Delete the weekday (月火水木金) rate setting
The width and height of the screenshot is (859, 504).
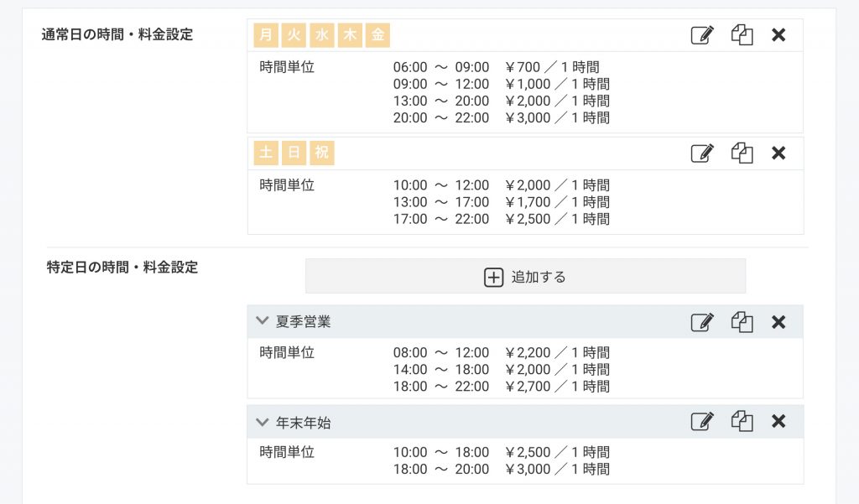tap(778, 35)
